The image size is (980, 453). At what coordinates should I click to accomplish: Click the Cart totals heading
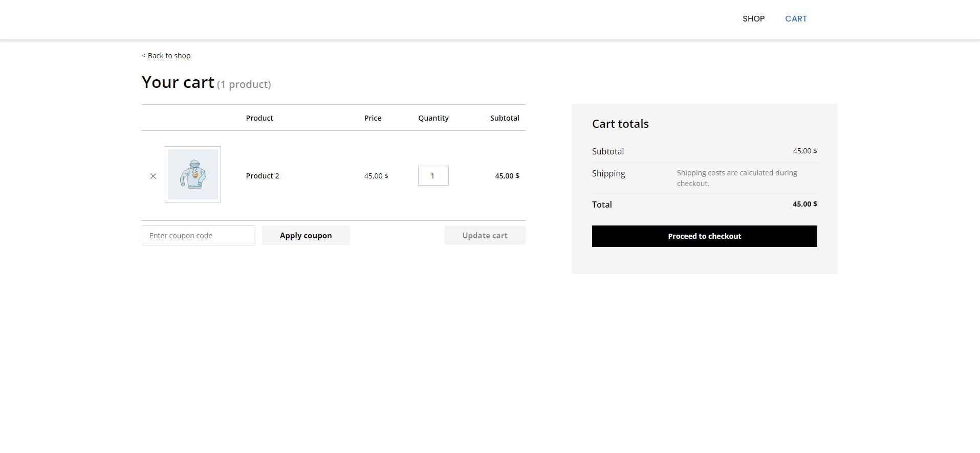tap(620, 124)
